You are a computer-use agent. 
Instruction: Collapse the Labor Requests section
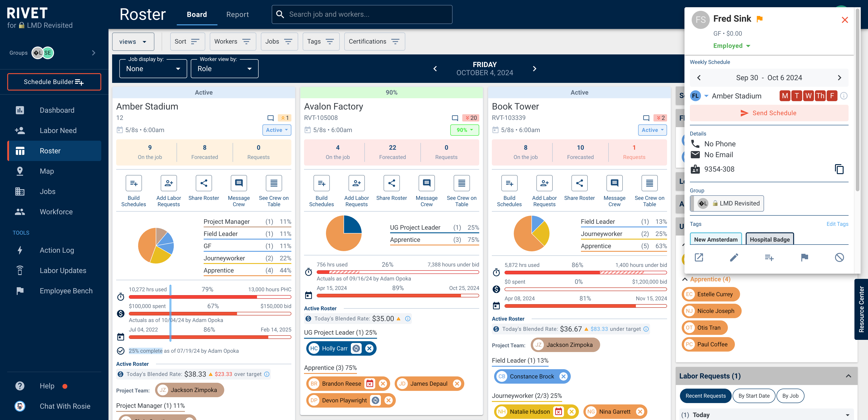point(849,376)
